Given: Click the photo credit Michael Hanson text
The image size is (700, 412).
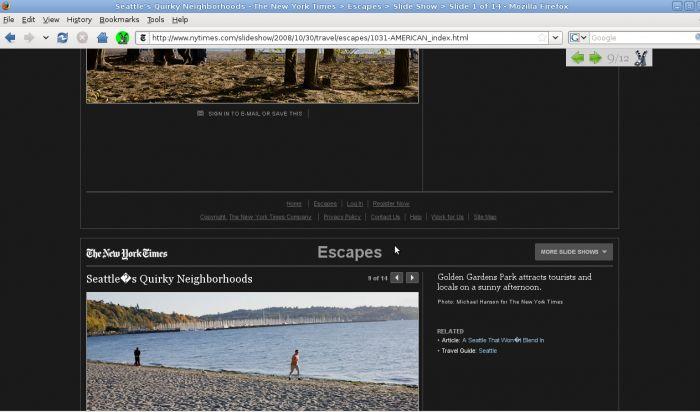Looking at the screenshot, I should tap(500, 302).
